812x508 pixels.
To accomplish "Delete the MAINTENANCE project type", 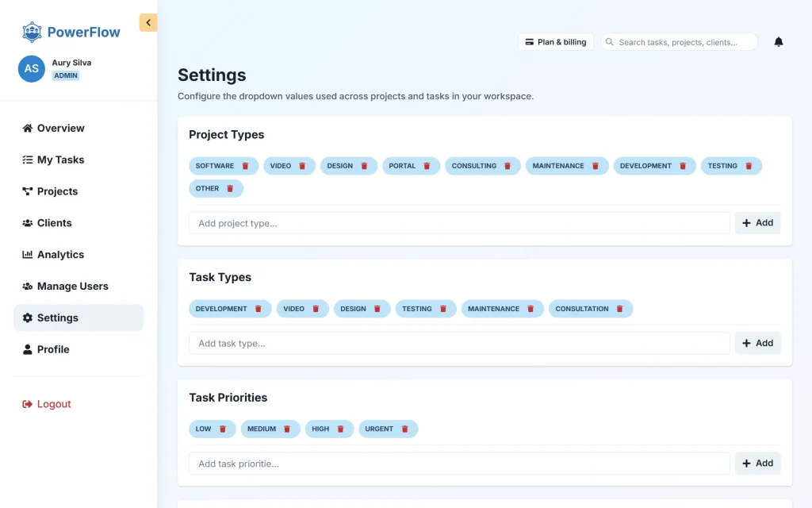I will 596,166.
